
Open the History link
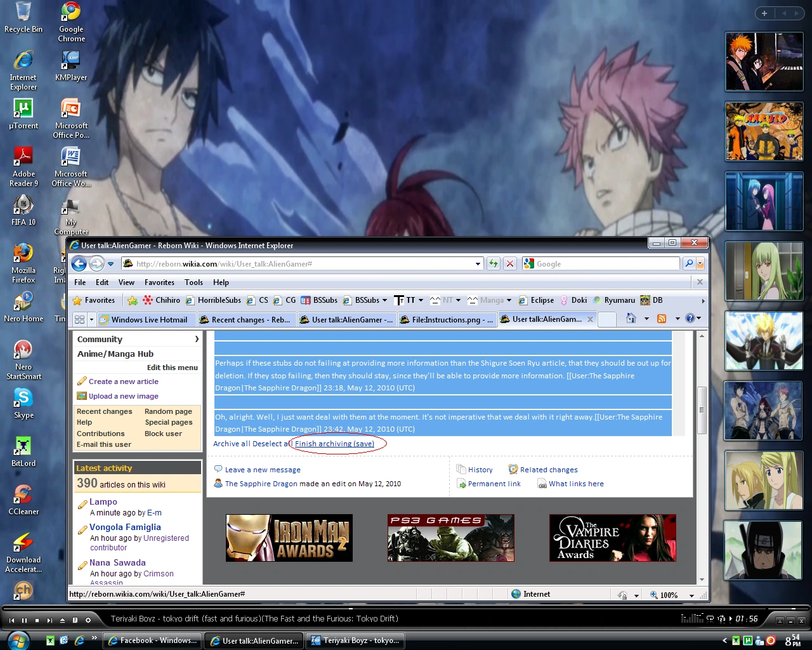pos(480,470)
